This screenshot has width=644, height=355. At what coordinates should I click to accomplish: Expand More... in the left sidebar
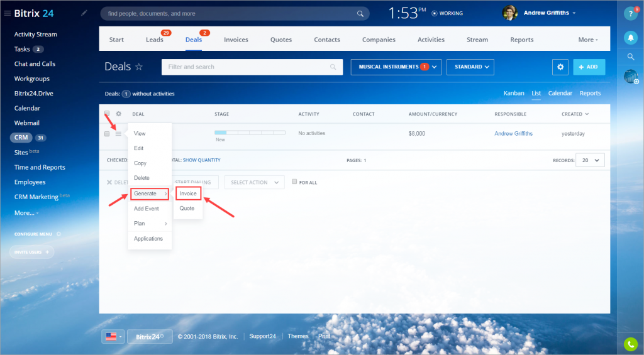tap(26, 213)
